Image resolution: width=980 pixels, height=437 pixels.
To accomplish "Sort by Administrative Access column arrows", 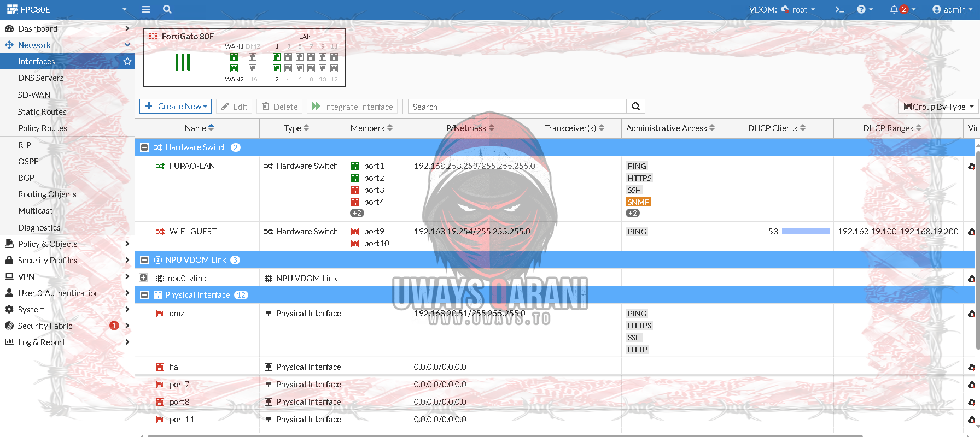I will (x=712, y=128).
